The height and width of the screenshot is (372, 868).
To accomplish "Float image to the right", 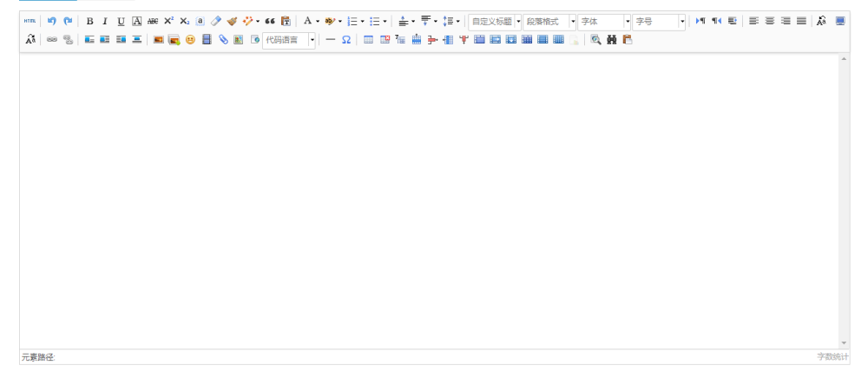I will tap(122, 40).
